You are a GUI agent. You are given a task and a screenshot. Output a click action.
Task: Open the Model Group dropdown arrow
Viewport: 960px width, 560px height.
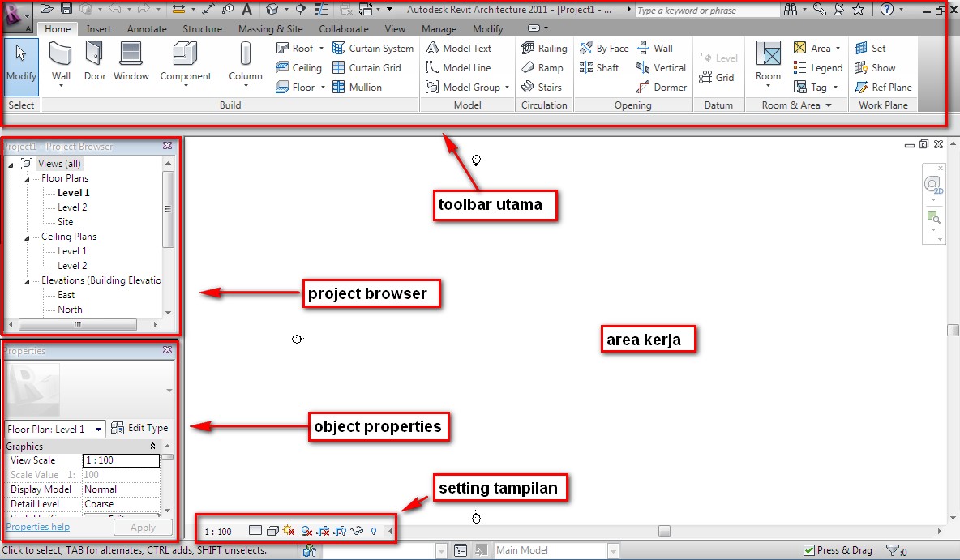(x=507, y=88)
